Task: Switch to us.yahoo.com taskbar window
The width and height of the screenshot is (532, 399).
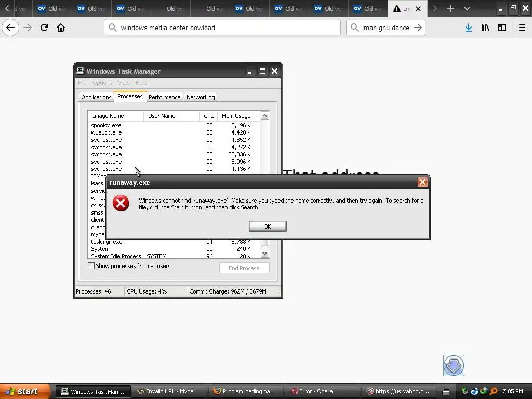Action: point(397,392)
